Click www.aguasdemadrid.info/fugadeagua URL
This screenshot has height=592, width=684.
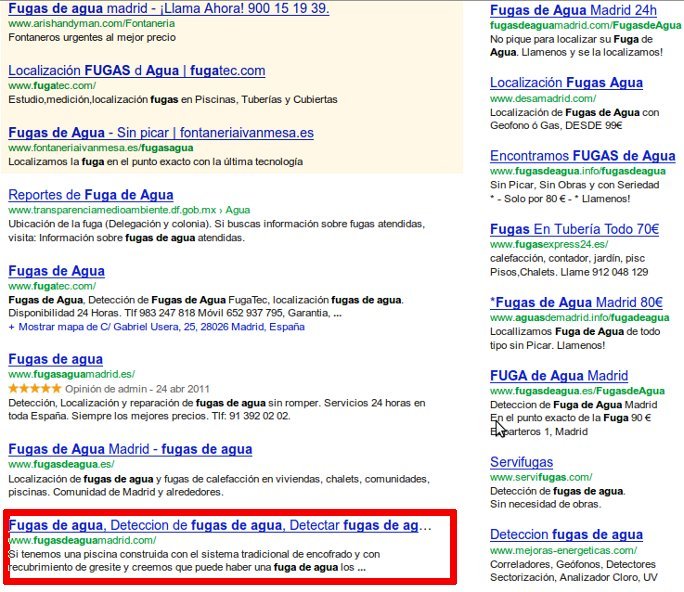point(579,318)
